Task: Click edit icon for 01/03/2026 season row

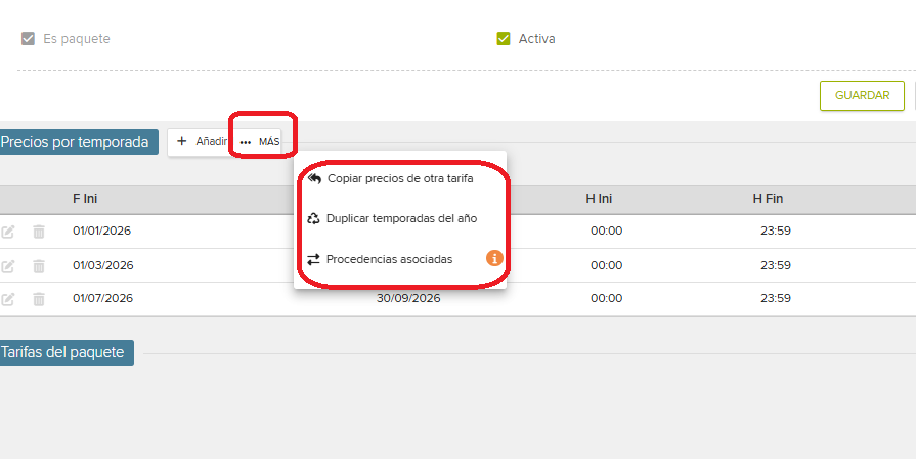Action: [8, 266]
